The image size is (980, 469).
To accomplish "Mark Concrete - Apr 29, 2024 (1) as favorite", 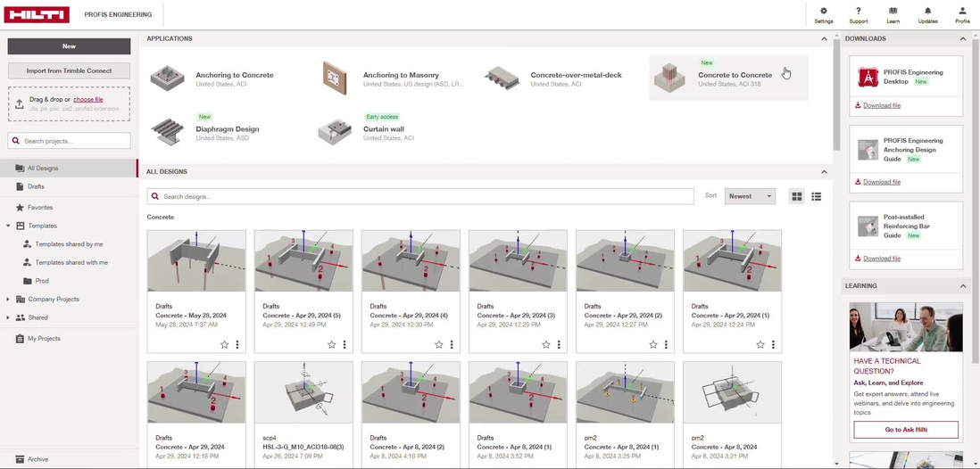I will click(760, 345).
